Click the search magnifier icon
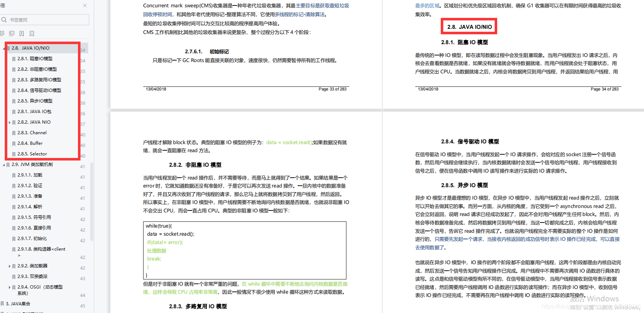The width and height of the screenshot is (644, 313). (4, 20)
